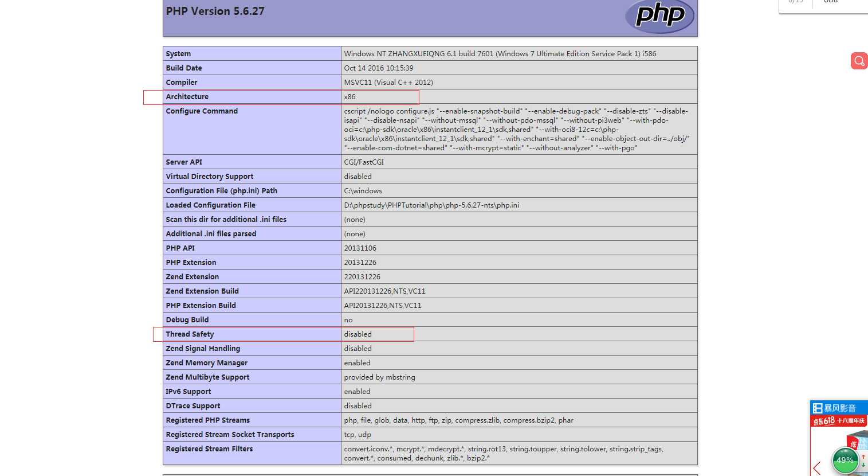The width and height of the screenshot is (868, 476).
Task: Select the convert.iconv.* filters list
Action: [504, 454]
